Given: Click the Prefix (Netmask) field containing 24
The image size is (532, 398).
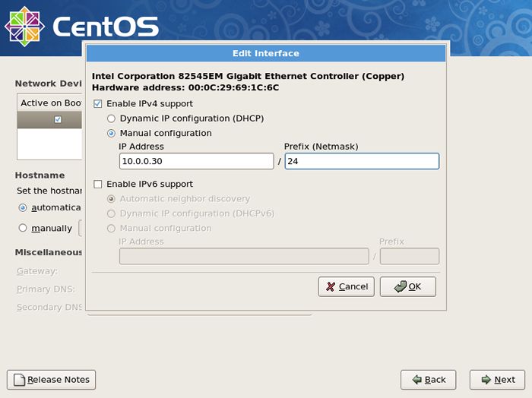Looking at the screenshot, I should click(362, 161).
